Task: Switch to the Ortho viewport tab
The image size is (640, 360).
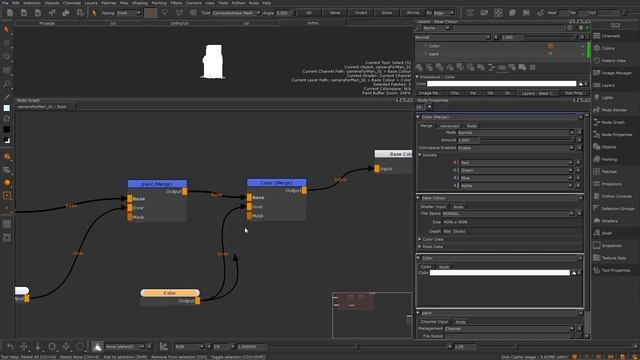Action: pos(313,23)
